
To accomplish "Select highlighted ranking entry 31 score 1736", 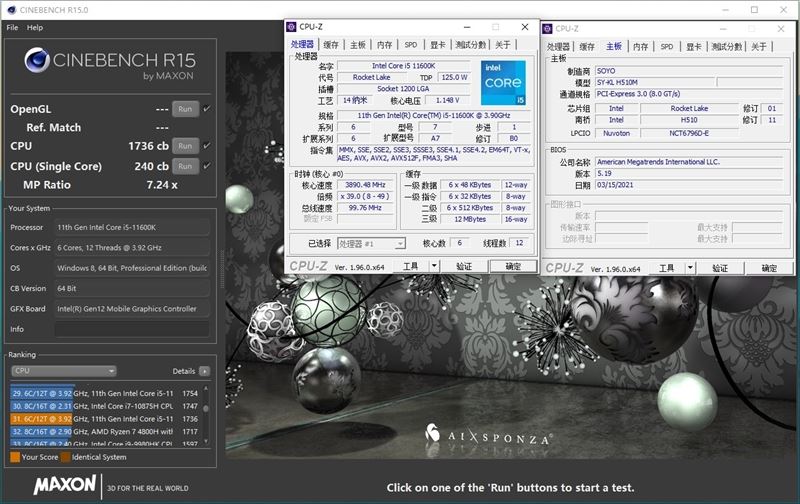I will pos(105,419).
